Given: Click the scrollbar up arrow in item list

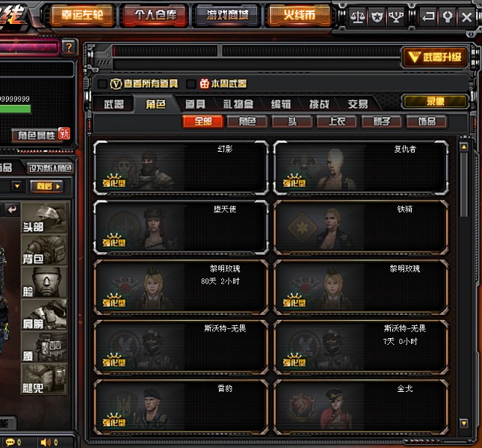Looking at the screenshot, I should 464,147.
